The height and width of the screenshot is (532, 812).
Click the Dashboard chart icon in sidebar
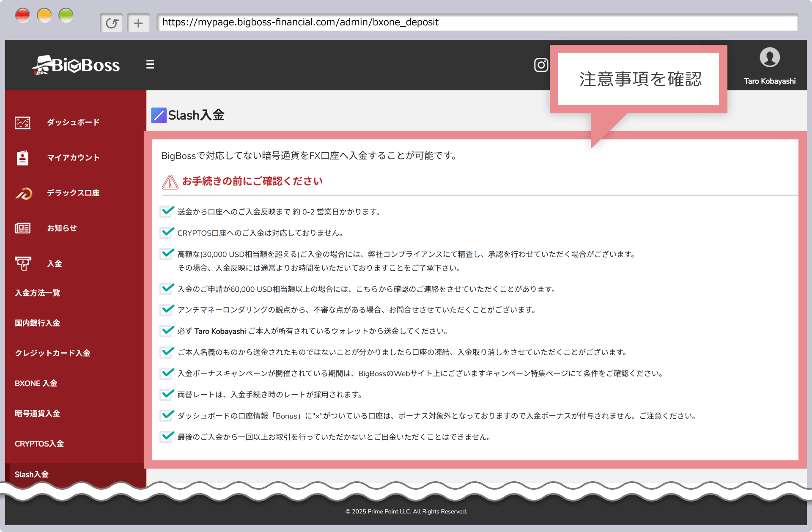(22, 123)
